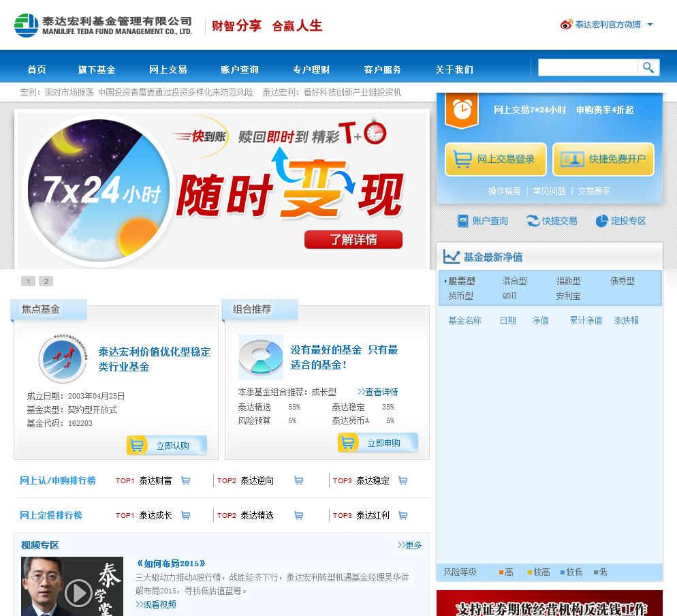Select the 货币型 fund tab

click(x=460, y=296)
